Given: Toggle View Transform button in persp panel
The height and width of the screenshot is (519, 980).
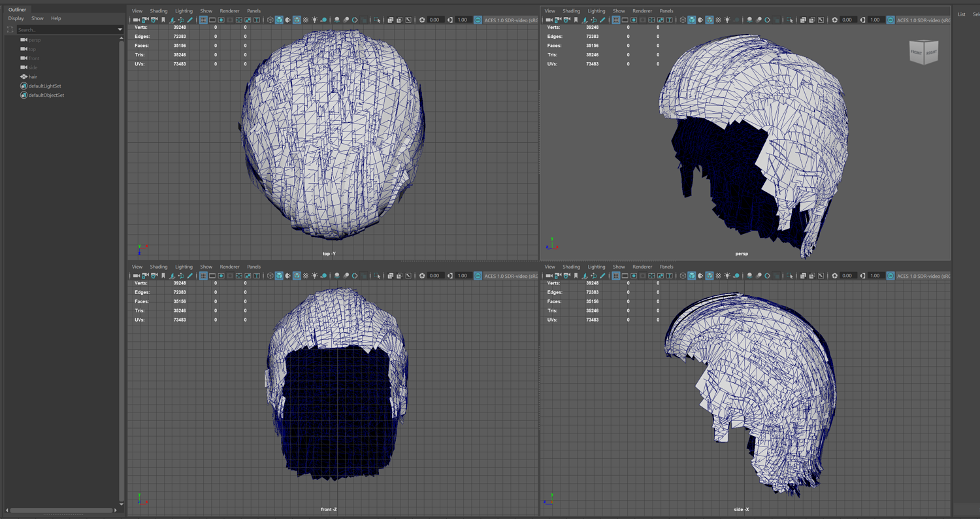Looking at the screenshot, I should tap(890, 20).
